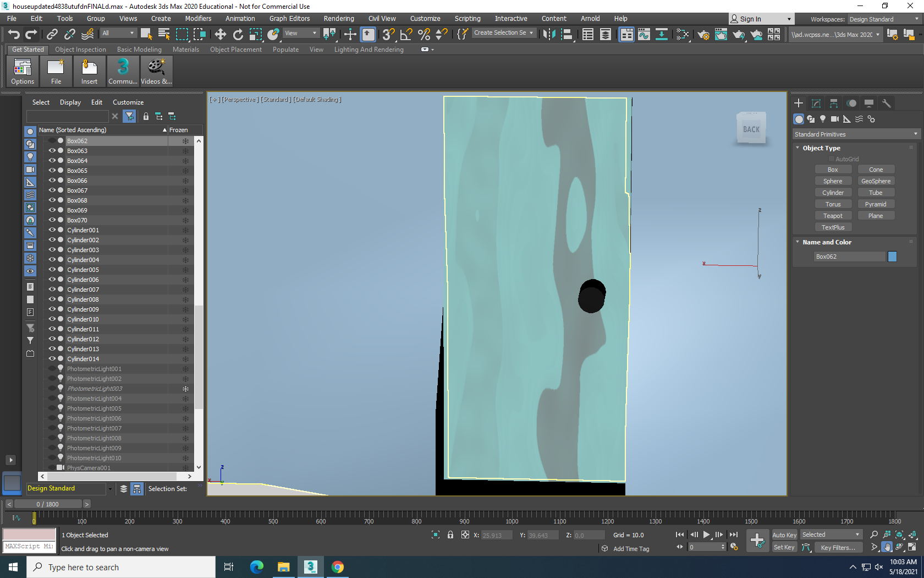Toggle the Angle Snap icon
924x578 pixels.
click(406, 34)
